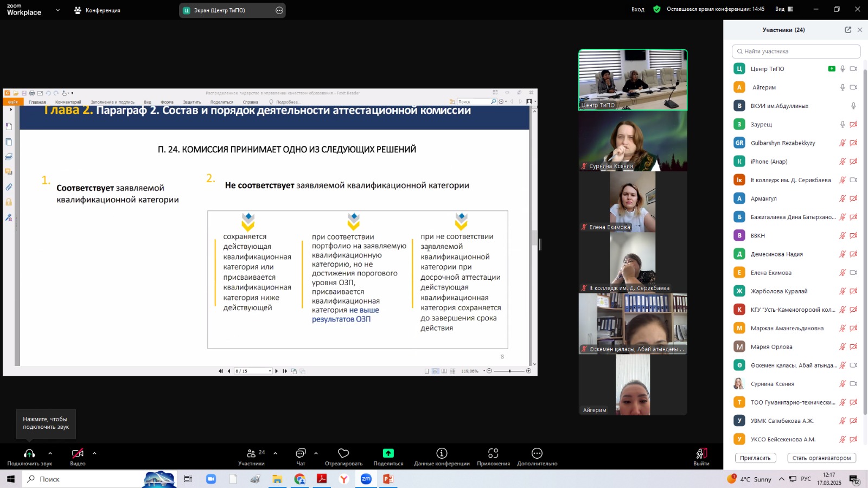
Task: Click the Найти участника search field
Action: coord(796,52)
